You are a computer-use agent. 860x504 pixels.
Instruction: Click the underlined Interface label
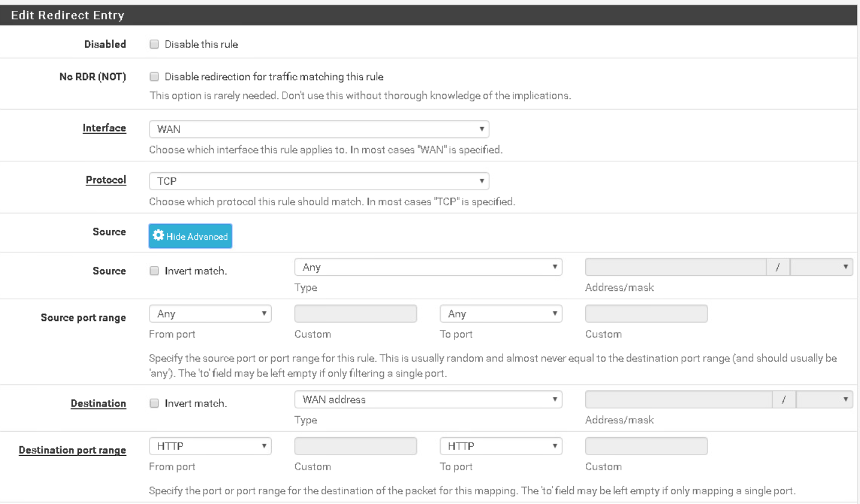click(x=104, y=128)
